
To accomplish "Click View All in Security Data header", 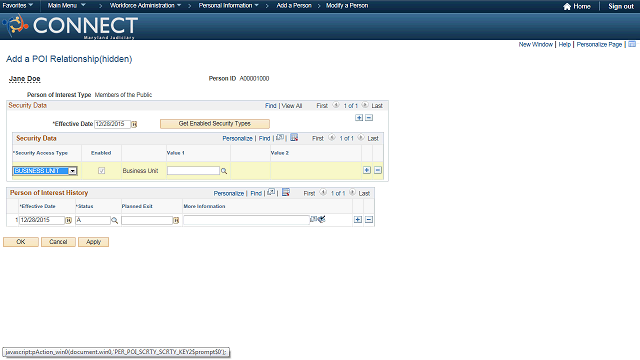I will 292,106.
